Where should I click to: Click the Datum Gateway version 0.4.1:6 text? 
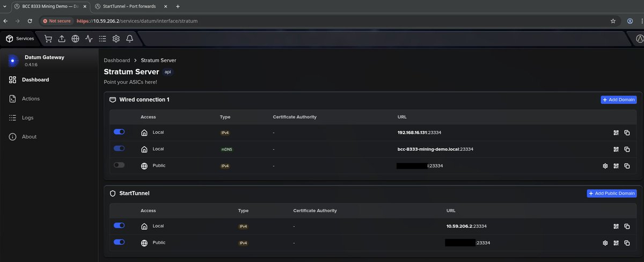pos(32,64)
